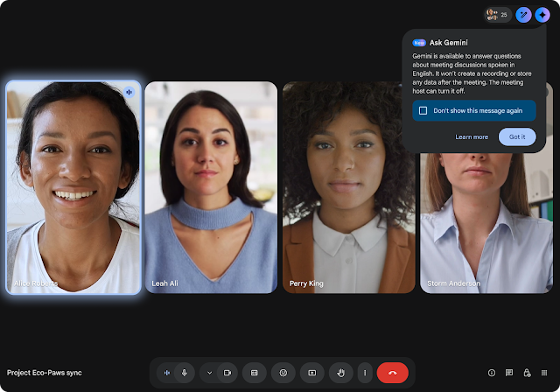Open the activities grid icon
The width and height of the screenshot is (560, 392).
[544, 373]
